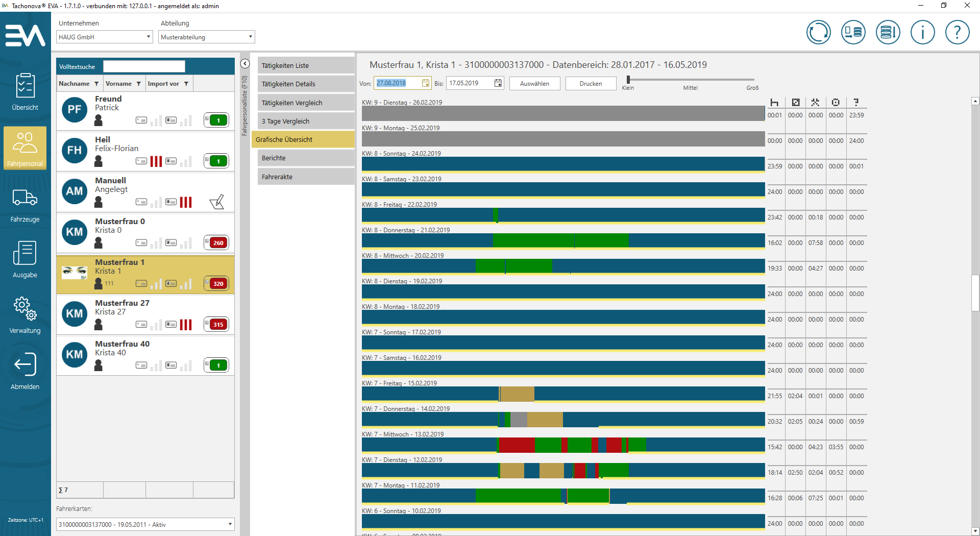Image resolution: width=980 pixels, height=536 pixels.
Task: Click Manuell Angelegt's edit pencil icon
Action: pyautogui.click(x=217, y=202)
